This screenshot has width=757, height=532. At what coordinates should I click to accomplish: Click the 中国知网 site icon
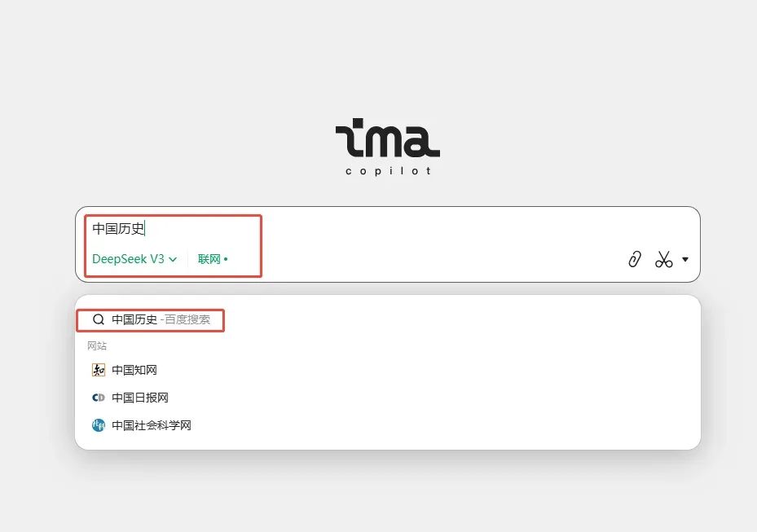[99, 370]
